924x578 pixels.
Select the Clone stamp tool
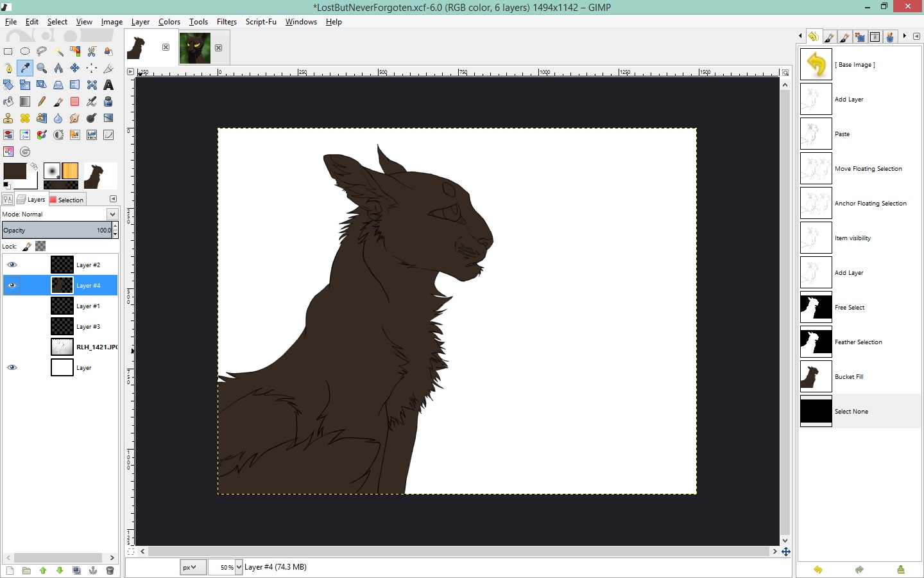[x=8, y=118]
